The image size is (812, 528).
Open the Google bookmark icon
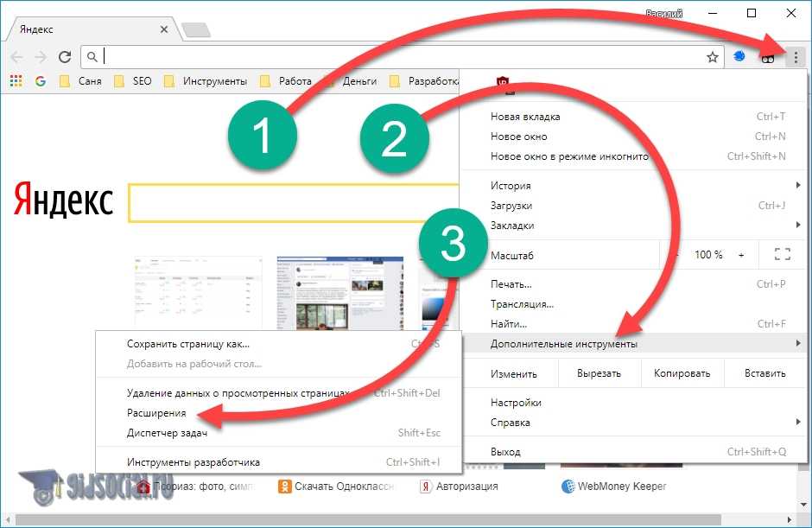(x=40, y=81)
